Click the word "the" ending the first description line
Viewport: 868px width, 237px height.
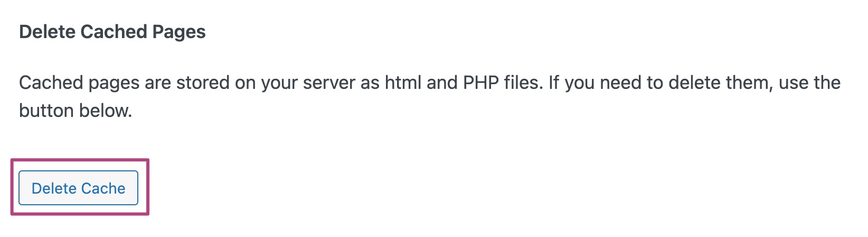coord(826,83)
